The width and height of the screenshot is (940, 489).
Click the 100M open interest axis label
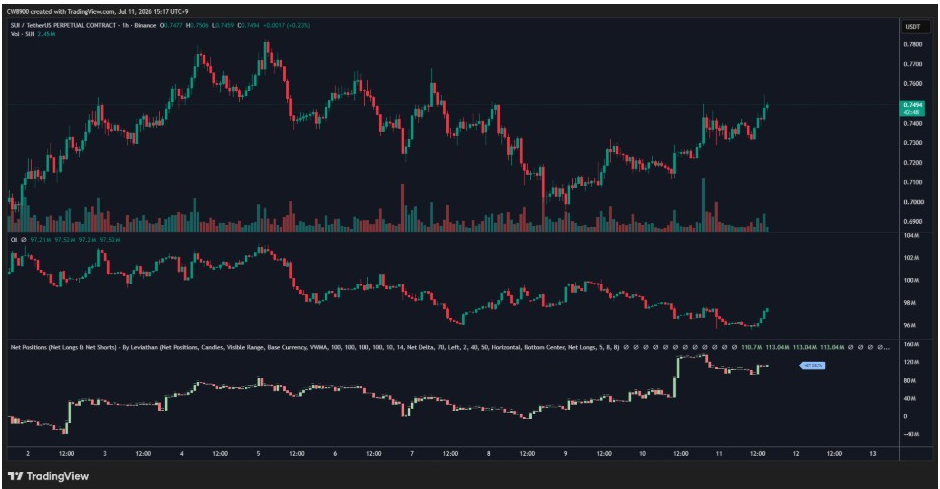[x=911, y=280]
